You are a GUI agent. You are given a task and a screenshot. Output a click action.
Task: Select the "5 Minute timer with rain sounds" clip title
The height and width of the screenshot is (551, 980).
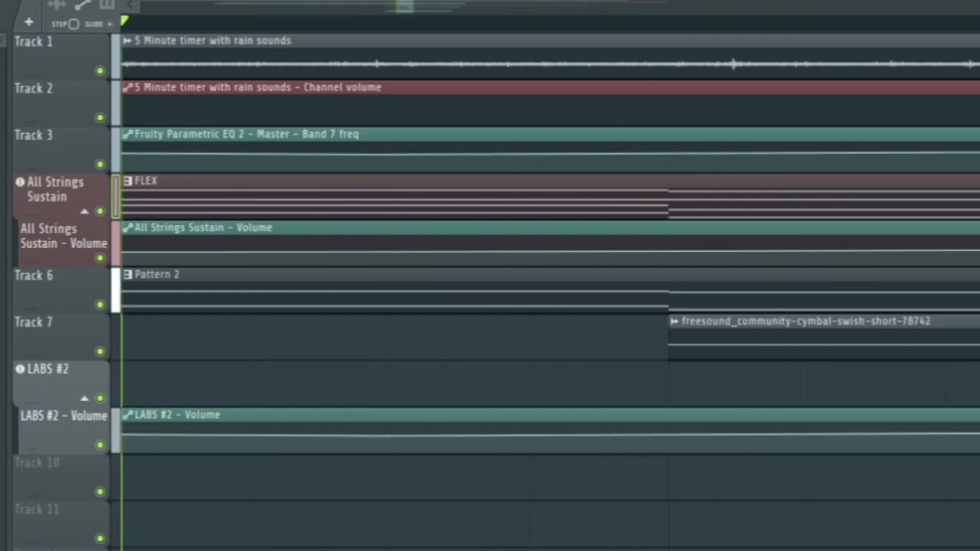[x=213, y=41]
